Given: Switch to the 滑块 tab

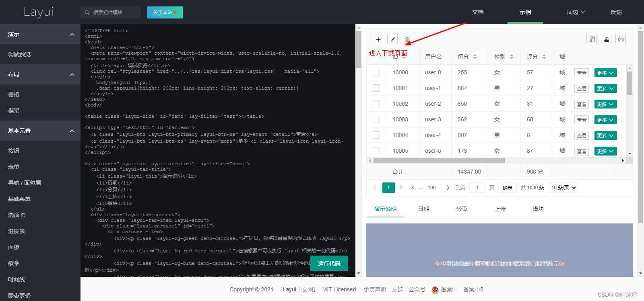Looking at the screenshot, I should 538,209.
